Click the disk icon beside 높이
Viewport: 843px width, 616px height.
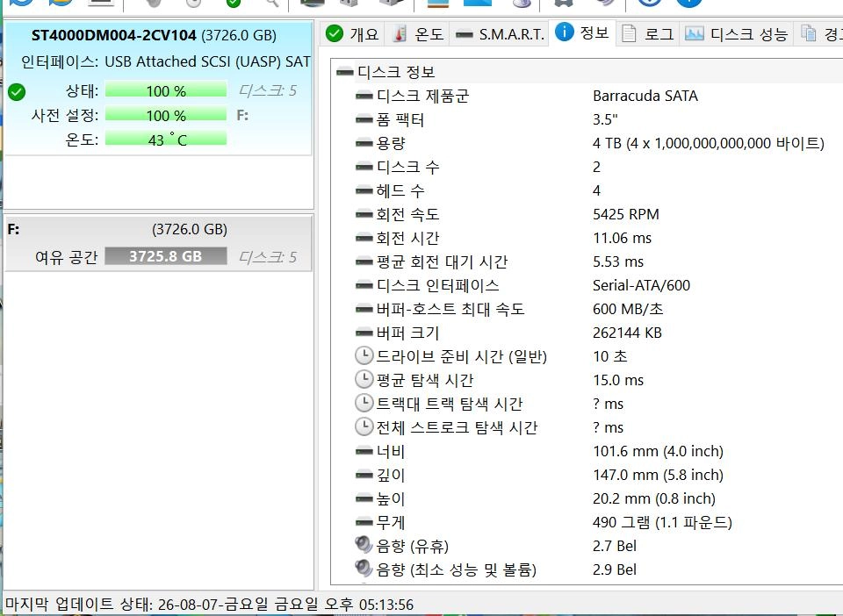[x=364, y=498]
